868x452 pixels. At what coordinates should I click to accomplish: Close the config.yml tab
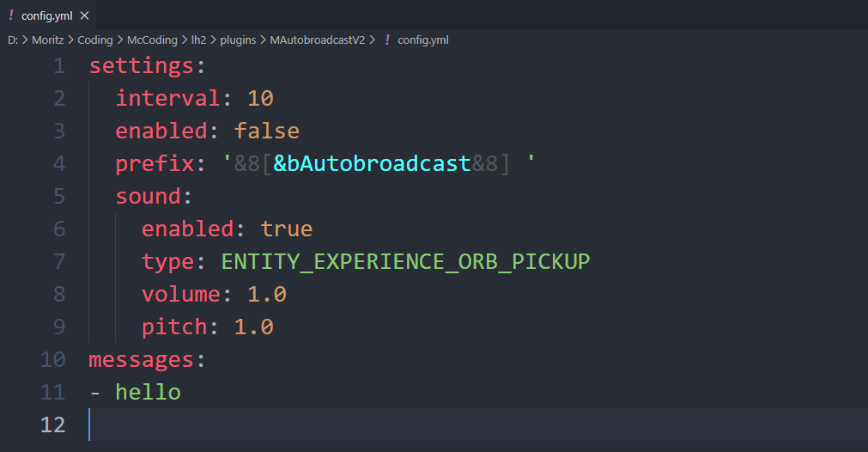84,15
